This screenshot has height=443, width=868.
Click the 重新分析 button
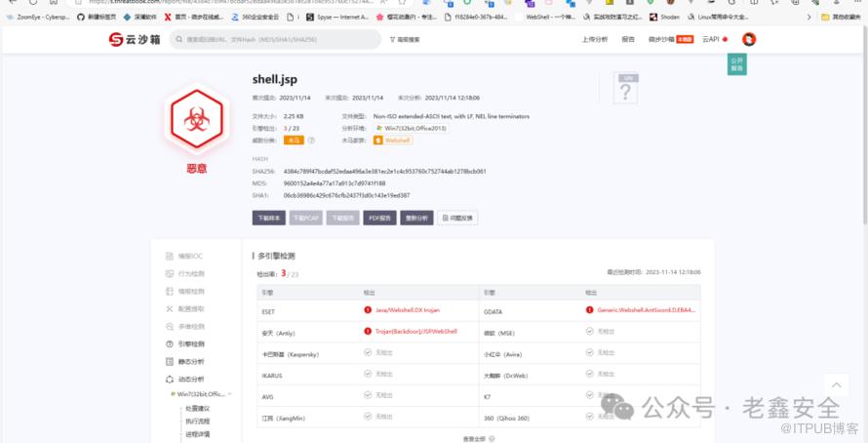click(x=416, y=218)
